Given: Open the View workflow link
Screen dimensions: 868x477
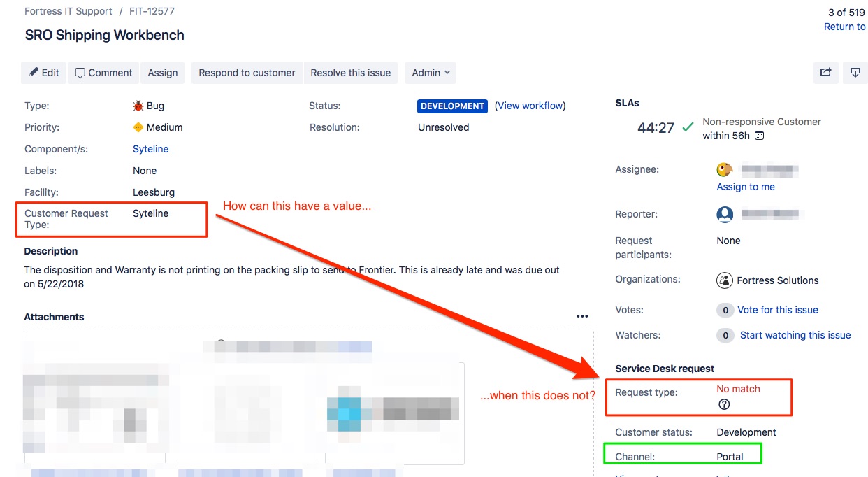Looking at the screenshot, I should tap(530, 106).
